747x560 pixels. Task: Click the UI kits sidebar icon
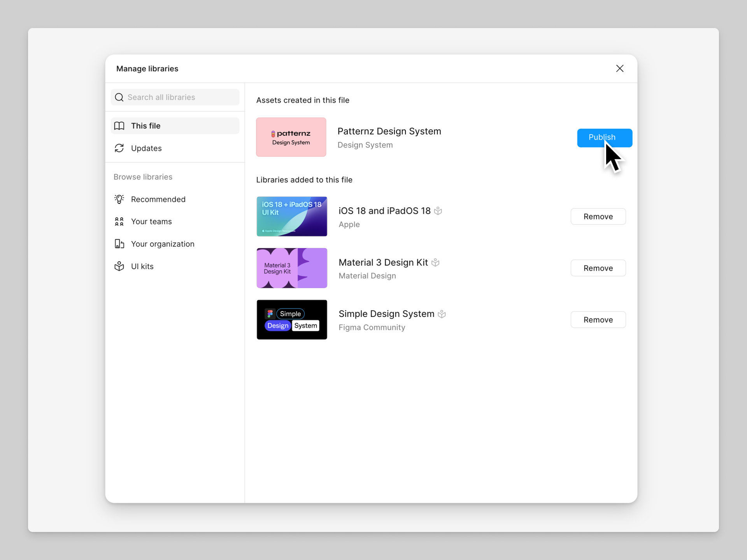119,266
